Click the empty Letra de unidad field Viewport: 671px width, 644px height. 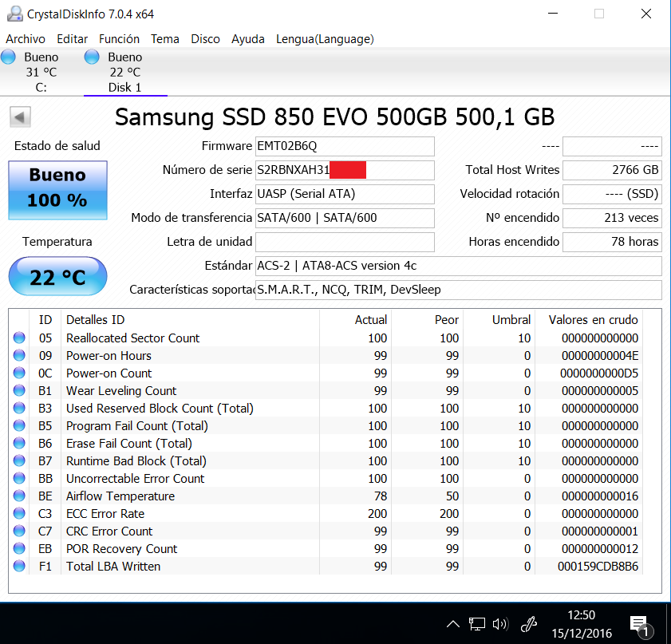[345, 242]
